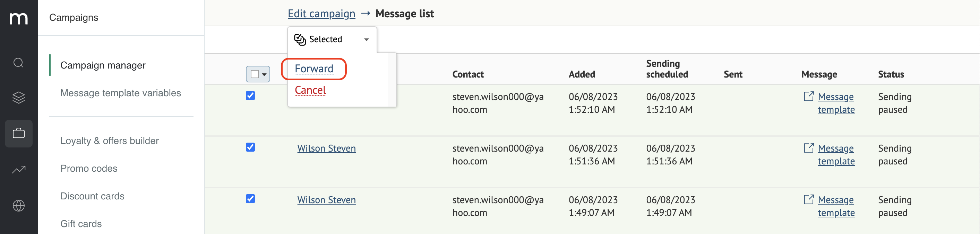
Task: Choose Forward from the Selected menu
Action: pyautogui.click(x=314, y=69)
